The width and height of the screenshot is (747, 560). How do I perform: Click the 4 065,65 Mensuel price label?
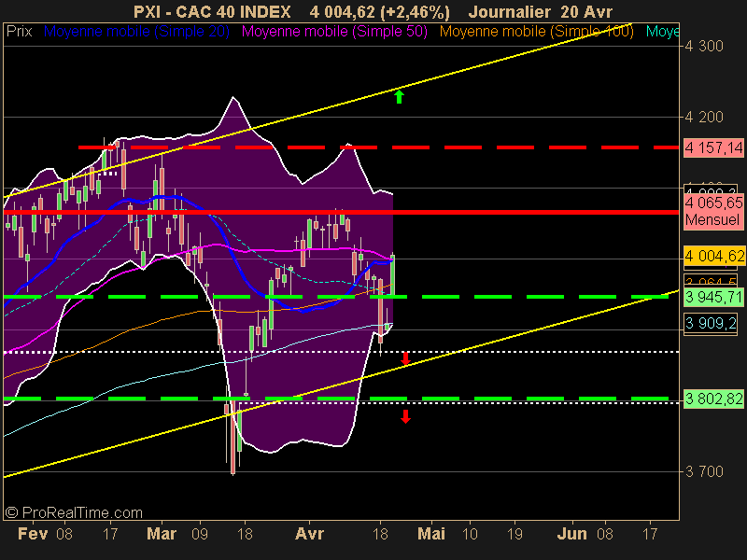coord(713,211)
